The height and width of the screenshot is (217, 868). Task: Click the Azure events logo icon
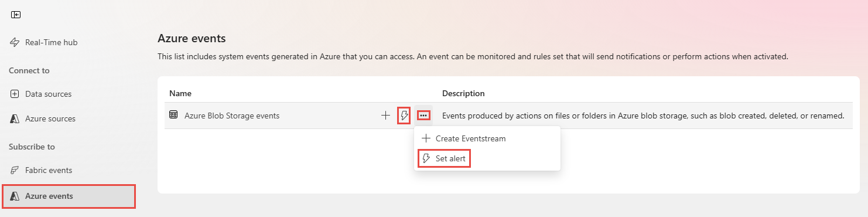tap(15, 196)
